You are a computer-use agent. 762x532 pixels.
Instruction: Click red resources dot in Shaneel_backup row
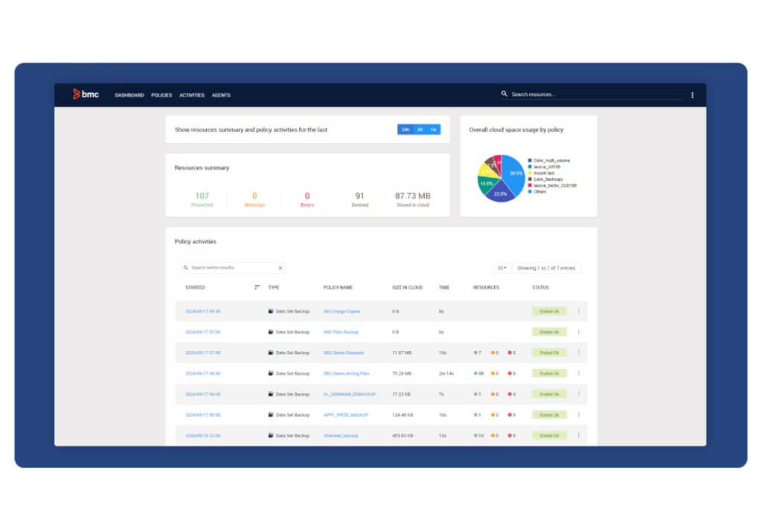point(509,436)
